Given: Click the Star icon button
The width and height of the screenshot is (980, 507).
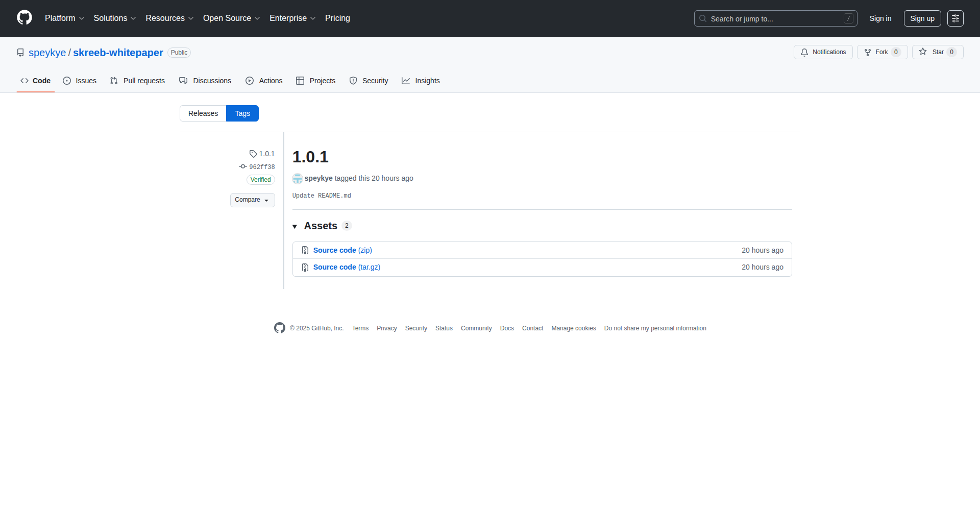Looking at the screenshot, I should [x=923, y=52].
